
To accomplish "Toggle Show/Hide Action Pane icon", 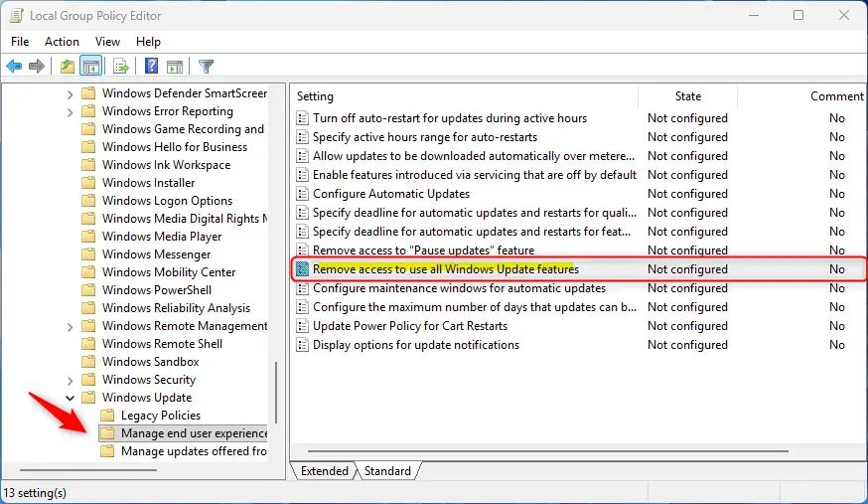I will point(175,67).
